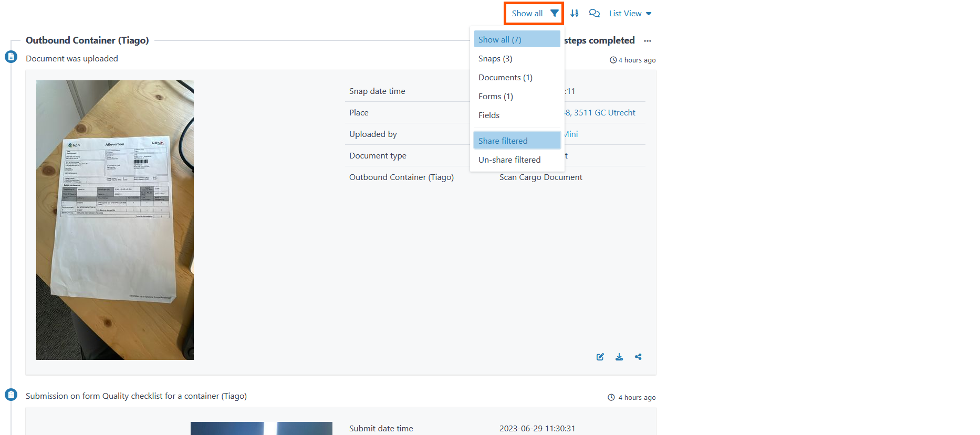Click the Uploaded by label
This screenshot has height=435, width=980.
coord(373,134)
